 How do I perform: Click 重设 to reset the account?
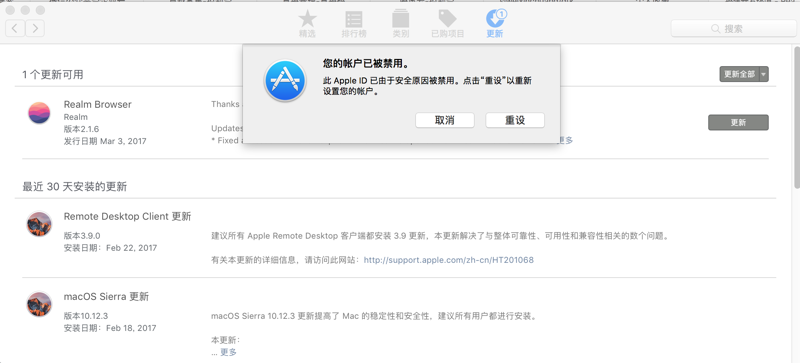[x=515, y=120]
